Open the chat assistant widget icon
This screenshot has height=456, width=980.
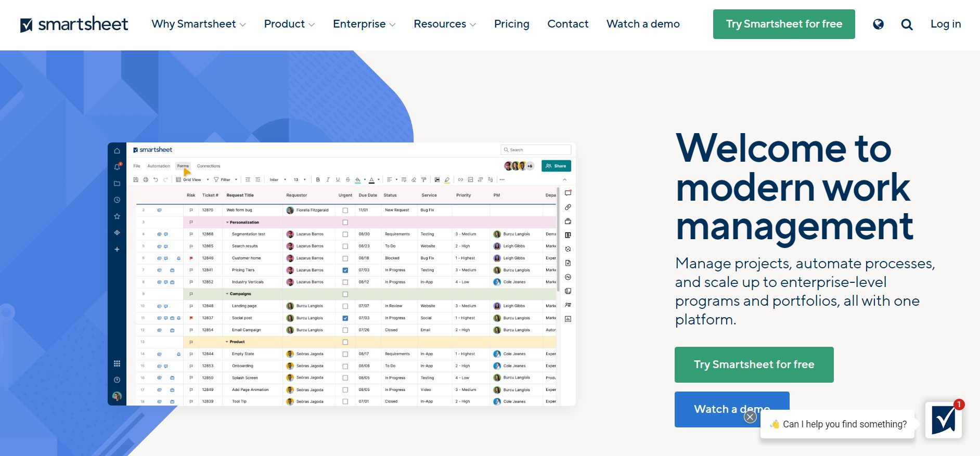pos(943,420)
